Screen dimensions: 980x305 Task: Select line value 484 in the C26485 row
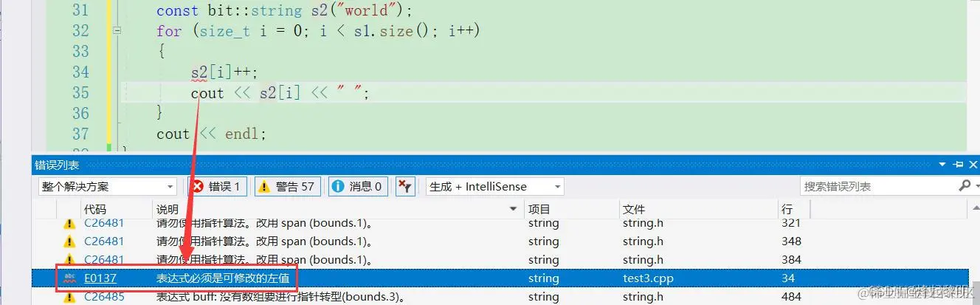point(791,297)
